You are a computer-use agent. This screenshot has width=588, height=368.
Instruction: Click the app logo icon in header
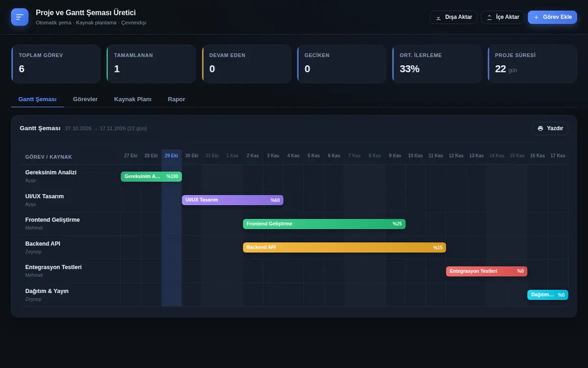20,17
